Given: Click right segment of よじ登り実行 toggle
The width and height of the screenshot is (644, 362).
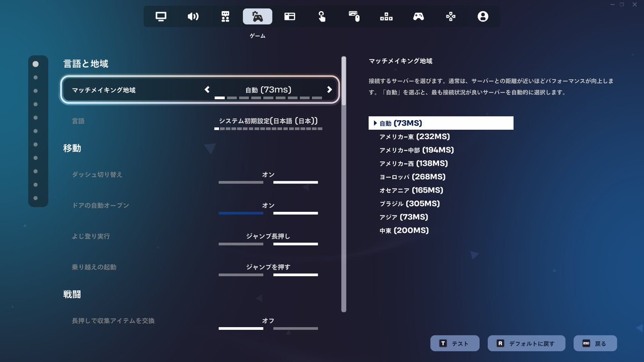Looking at the screenshot, I should point(296,244).
